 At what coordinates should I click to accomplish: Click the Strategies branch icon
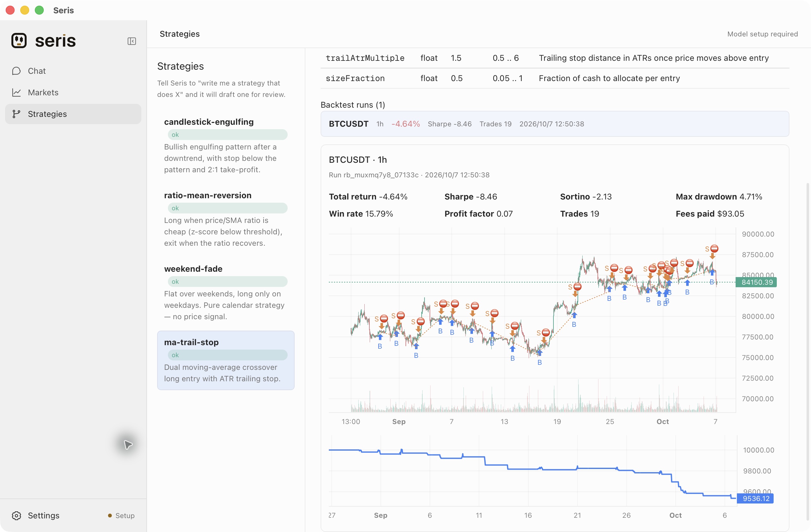16,114
